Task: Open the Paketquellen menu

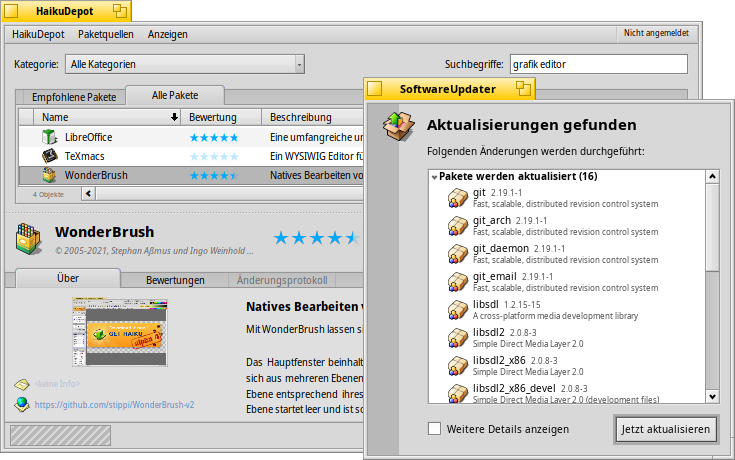Action: click(x=105, y=34)
